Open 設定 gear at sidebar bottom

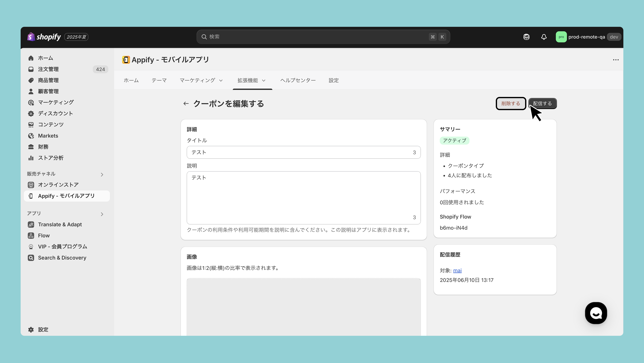pyautogui.click(x=43, y=330)
